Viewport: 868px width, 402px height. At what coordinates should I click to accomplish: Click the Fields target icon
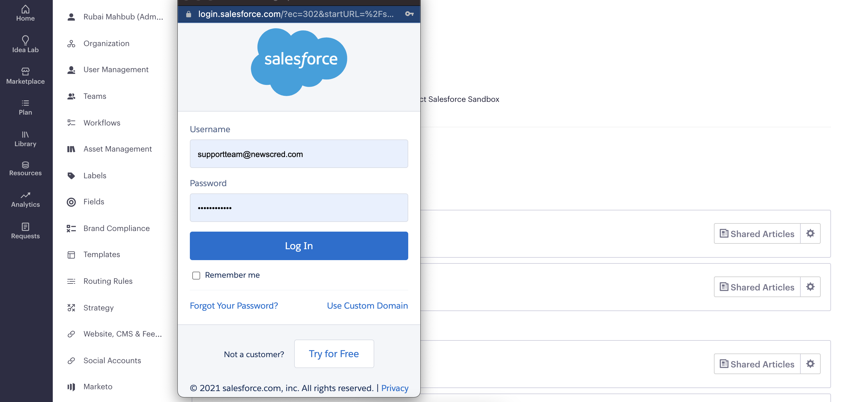(x=71, y=202)
